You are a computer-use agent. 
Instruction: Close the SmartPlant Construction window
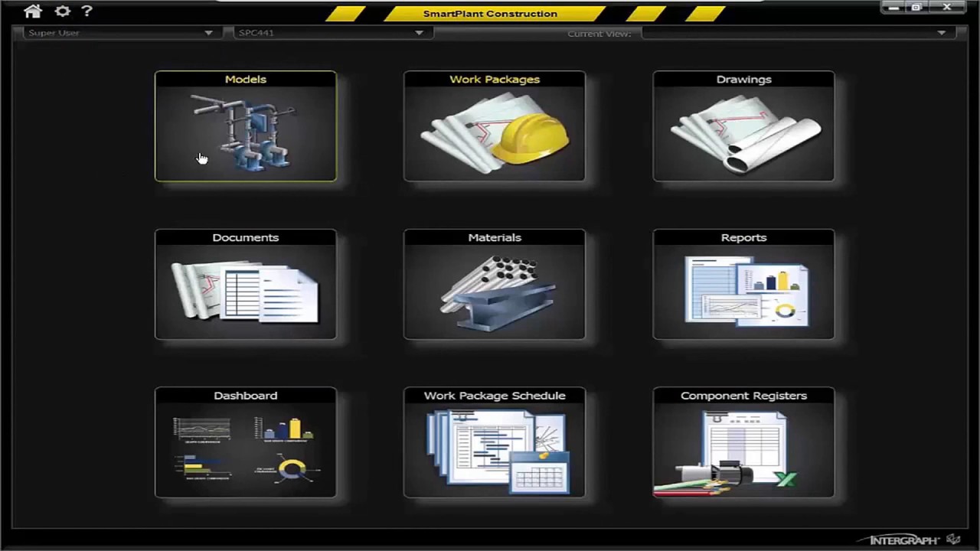[x=946, y=7]
